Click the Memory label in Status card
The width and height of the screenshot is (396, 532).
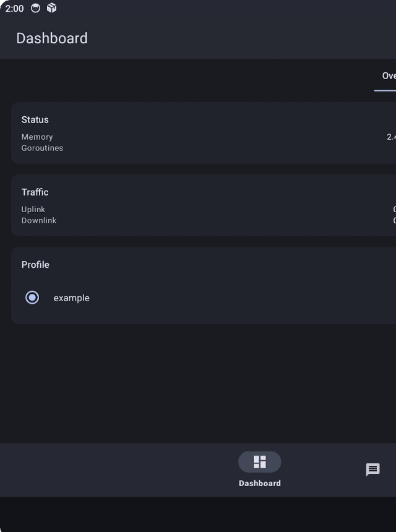click(x=37, y=137)
